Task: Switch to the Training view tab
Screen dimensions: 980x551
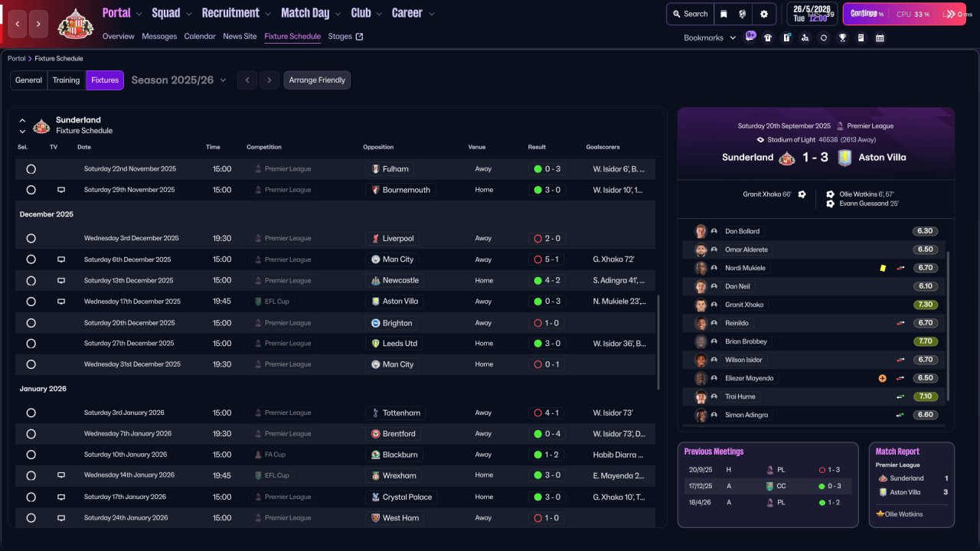Action: coord(67,80)
